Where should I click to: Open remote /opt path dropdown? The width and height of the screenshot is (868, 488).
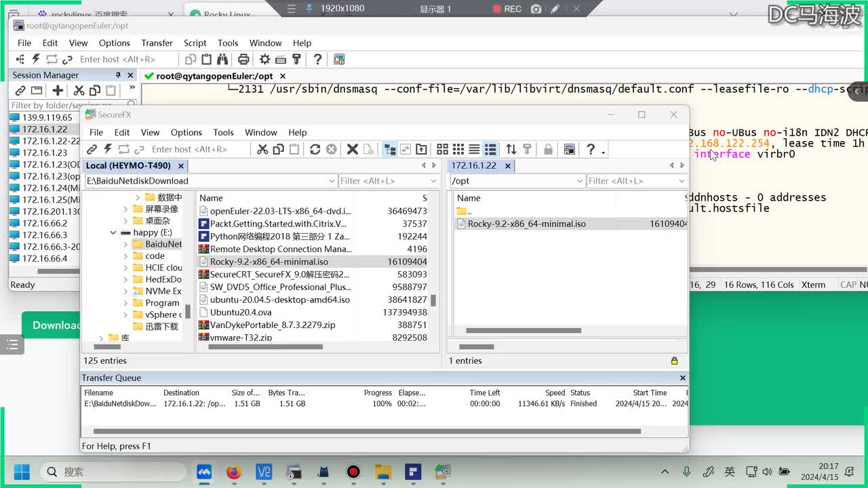pos(580,181)
